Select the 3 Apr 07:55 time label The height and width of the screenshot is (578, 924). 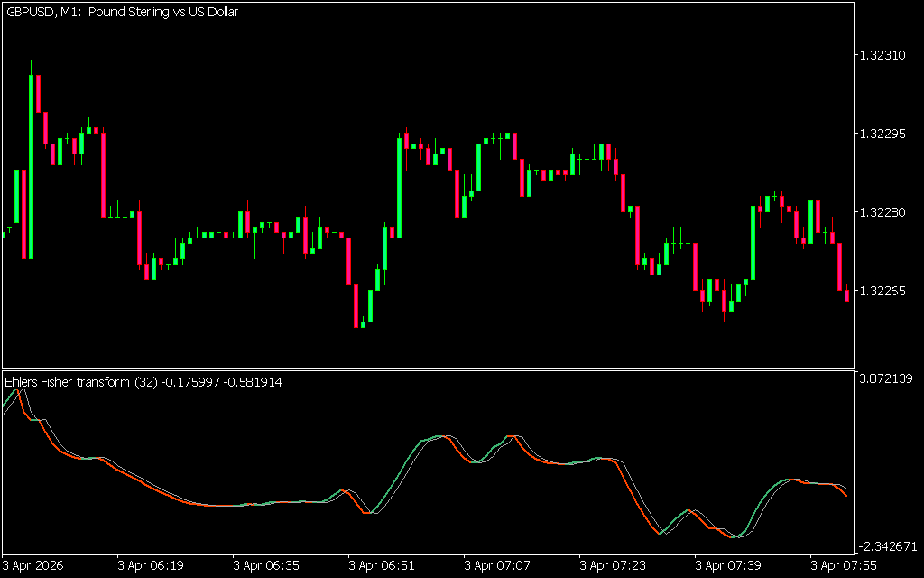[x=843, y=565]
